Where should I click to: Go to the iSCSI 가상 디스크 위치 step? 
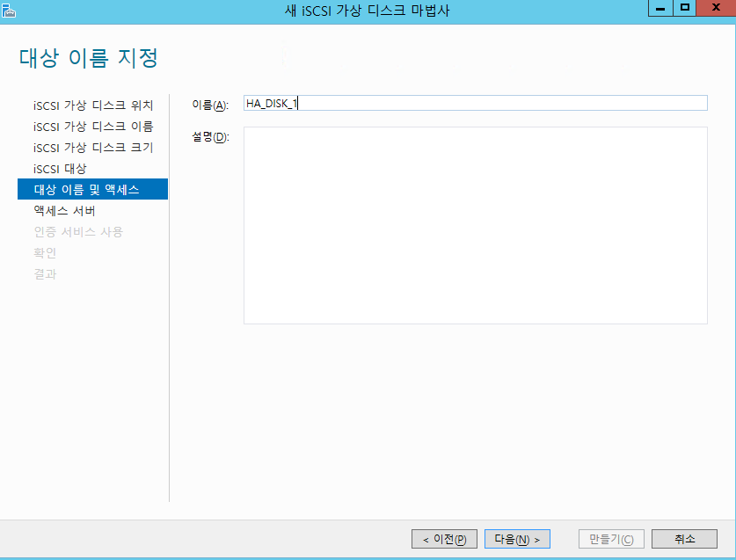tap(93, 105)
